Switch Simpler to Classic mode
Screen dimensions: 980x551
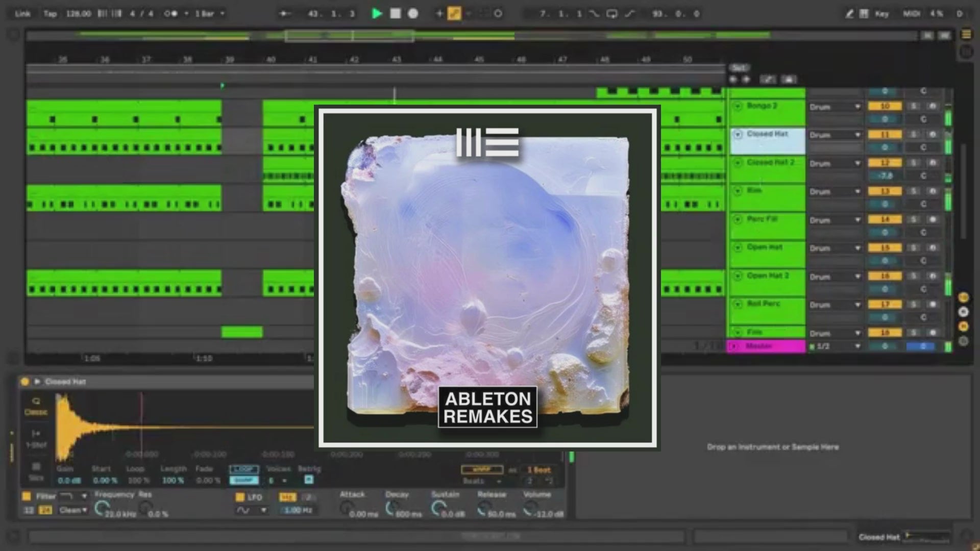pos(36,406)
